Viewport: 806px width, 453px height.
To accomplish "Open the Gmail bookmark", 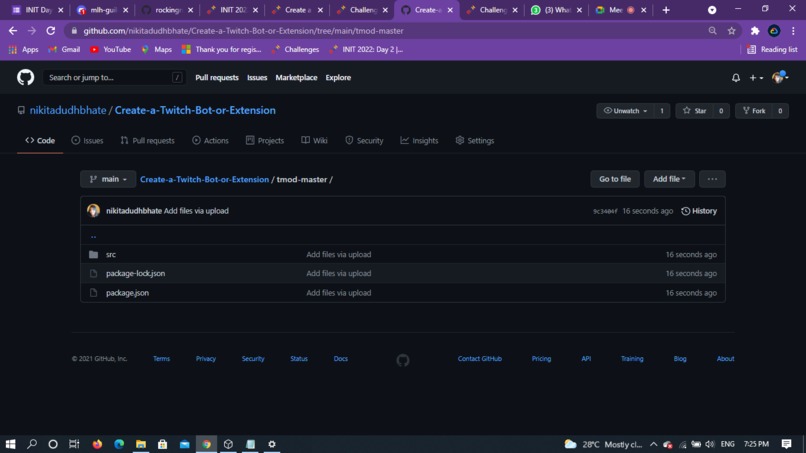I will tap(64, 49).
